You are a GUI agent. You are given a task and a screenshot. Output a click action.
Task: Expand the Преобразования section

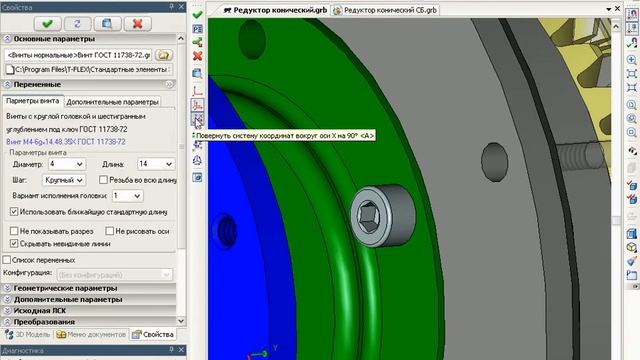[7, 322]
